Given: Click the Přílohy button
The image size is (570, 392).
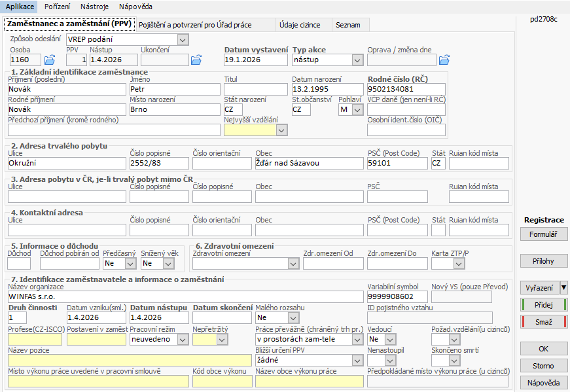Looking at the screenshot, I should tap(544, 261).
